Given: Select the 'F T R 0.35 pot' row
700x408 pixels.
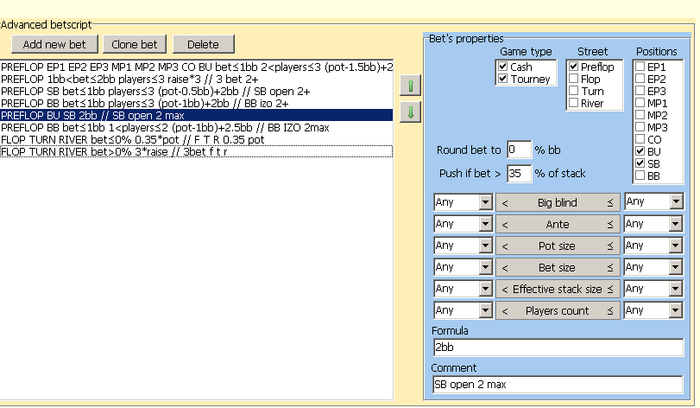Looking at the screenshot, I should coord(196,139).
